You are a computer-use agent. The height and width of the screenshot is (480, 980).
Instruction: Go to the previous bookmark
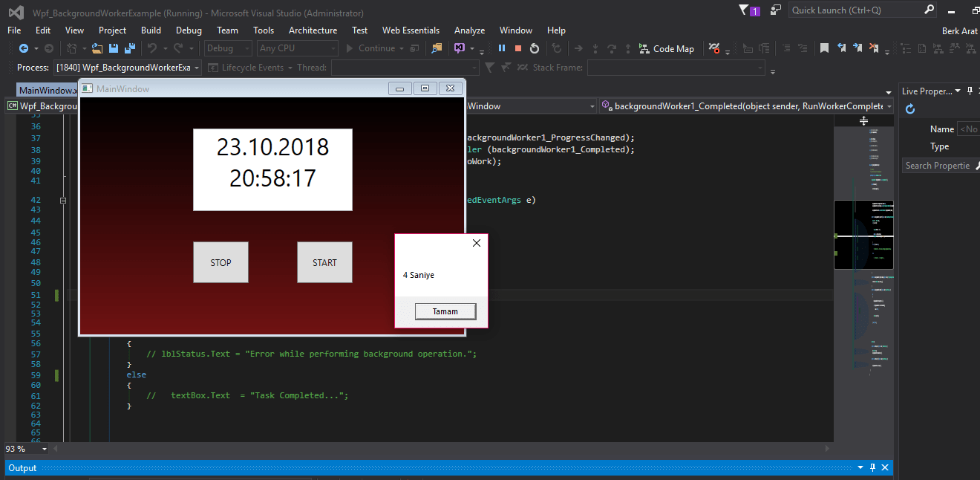click(841, 48)
